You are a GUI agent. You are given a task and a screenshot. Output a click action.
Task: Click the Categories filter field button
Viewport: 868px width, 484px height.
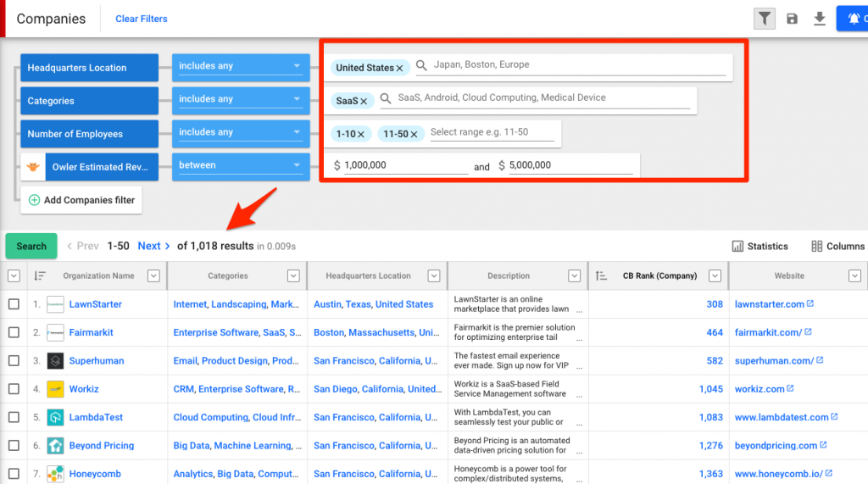point(89,101)
